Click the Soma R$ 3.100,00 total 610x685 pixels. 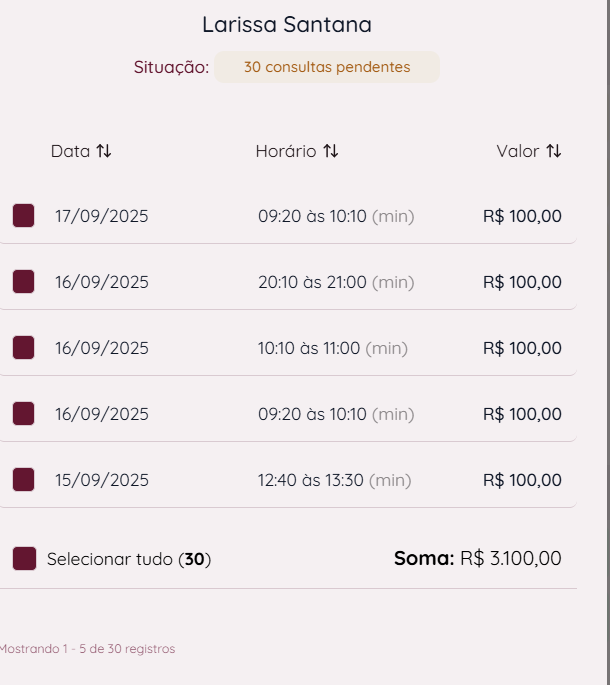tap(478, 558)
